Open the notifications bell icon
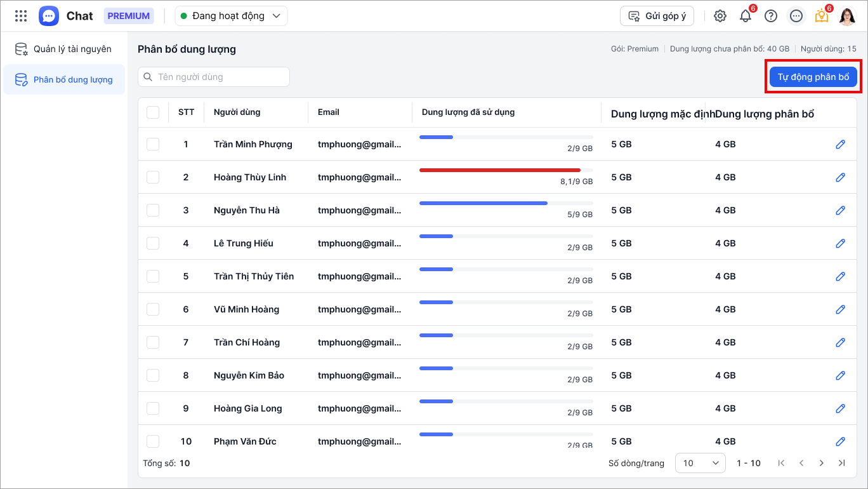The width and height of the screenshot is (868, 489). point(746,16)
